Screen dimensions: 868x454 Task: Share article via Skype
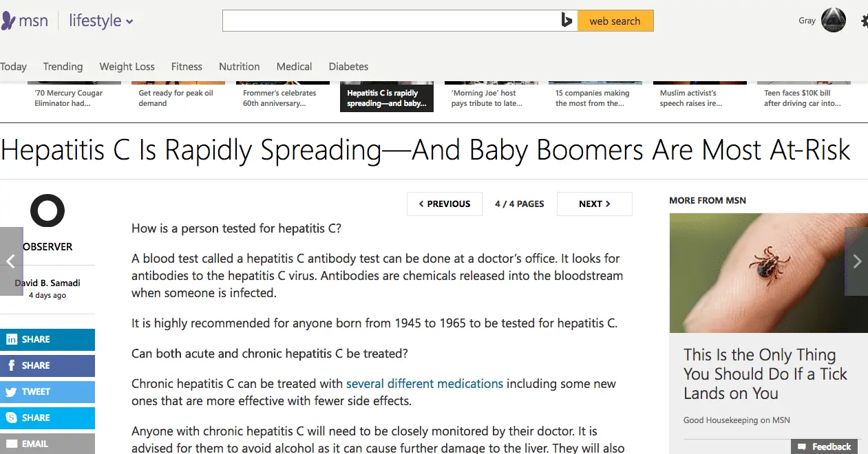click(47, 418)
